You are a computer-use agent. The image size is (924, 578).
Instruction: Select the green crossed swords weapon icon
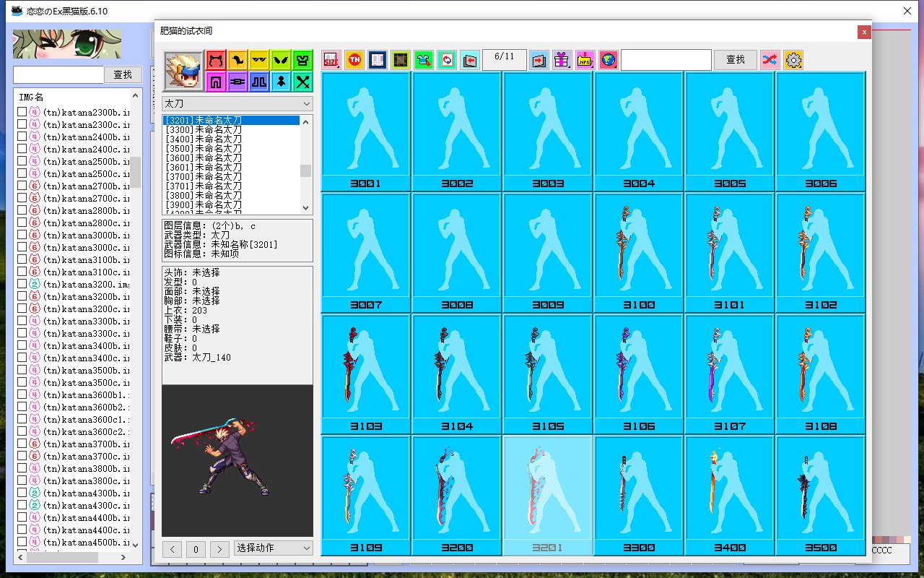click(x=302, y=82)
